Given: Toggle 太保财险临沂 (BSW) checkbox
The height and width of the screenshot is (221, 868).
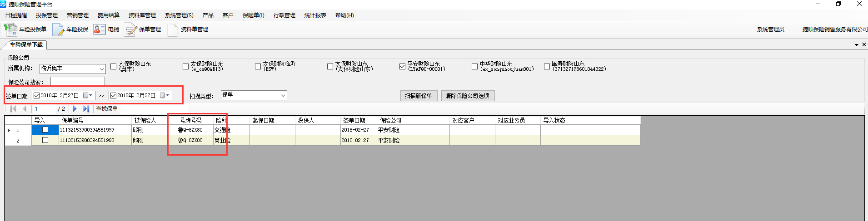Looking at the screenshot, I should (x=258, y=67).
